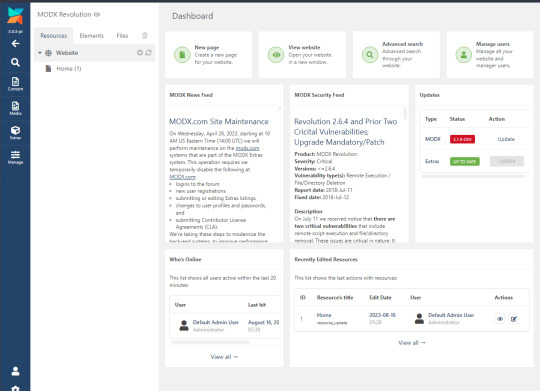Click the MODX Revolution site title

tap(64, 14)
